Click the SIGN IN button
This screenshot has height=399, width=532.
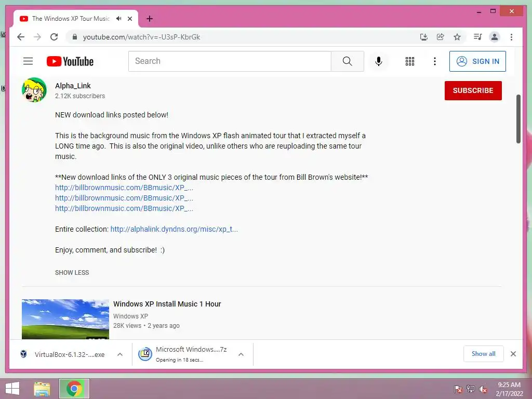coord(477,61)
